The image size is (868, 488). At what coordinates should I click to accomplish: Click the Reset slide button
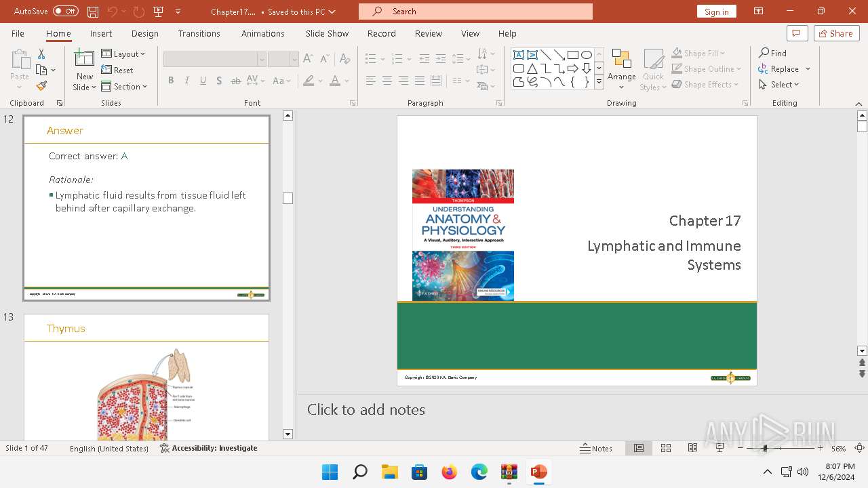coord(117,70)
